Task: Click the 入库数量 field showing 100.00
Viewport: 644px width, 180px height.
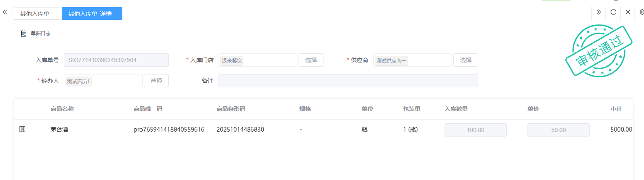Action: [475, 130]
